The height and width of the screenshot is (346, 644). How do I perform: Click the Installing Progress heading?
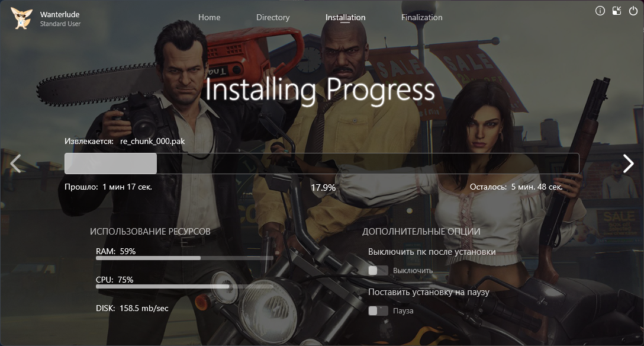320,90
